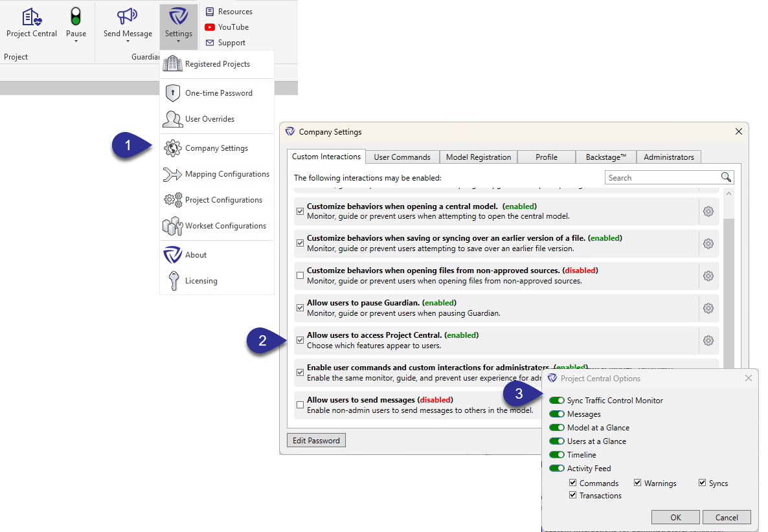Open User Overrides menu entry
This screenshot has height=532, width=768.
pos(217,119)
